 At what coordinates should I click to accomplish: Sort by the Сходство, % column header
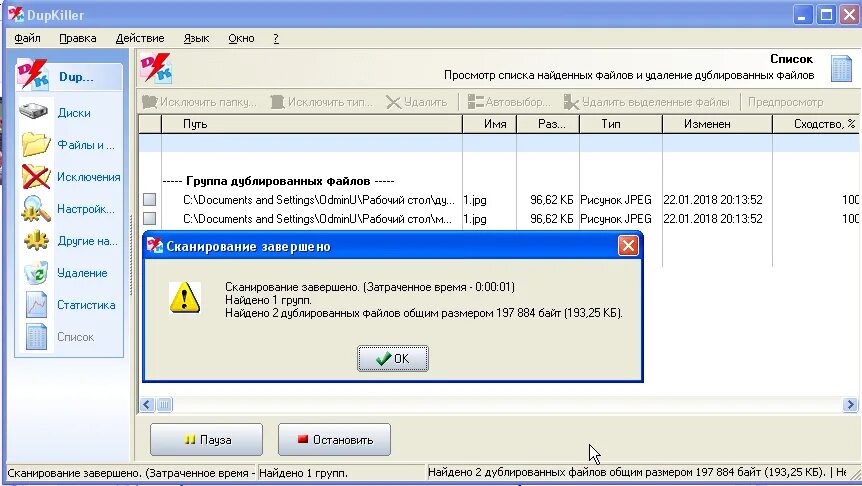[816, 124]
